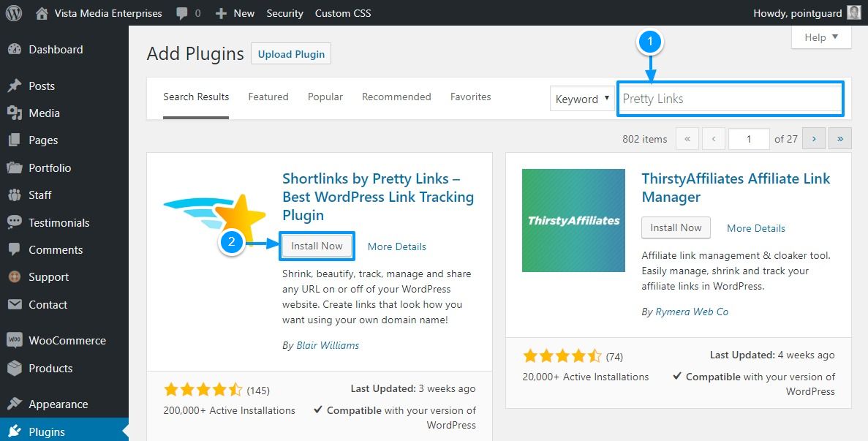Click the Pretty Links star logo thumbnail
The image size is (868, 441).
(215, 220)
